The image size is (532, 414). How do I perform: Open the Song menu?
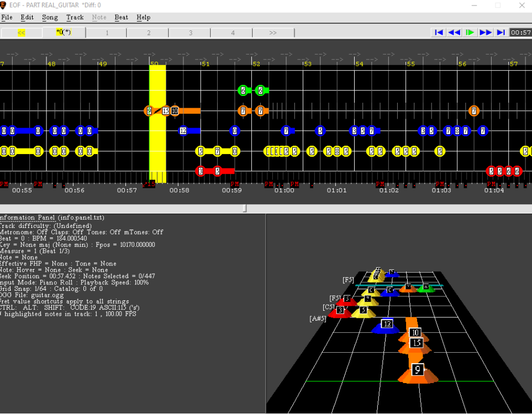pos(50,17)
